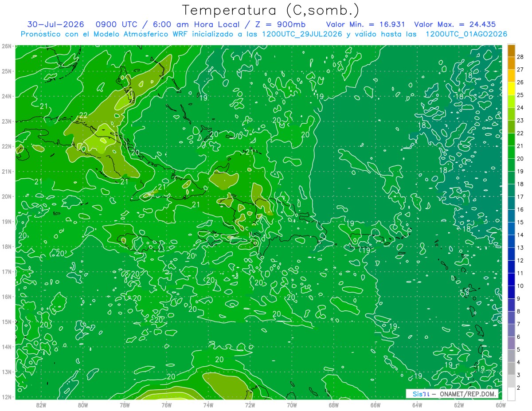532x411 pixels.
Task: Click the '14N' latitude axis label
Action: (7, 347)
